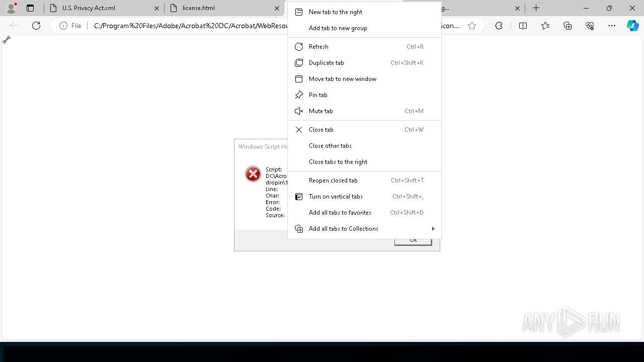Image resolution: width=644 pixels, height=362 pixels.
Task: Open the tab actions menu icon
Action: pos(30,8)
